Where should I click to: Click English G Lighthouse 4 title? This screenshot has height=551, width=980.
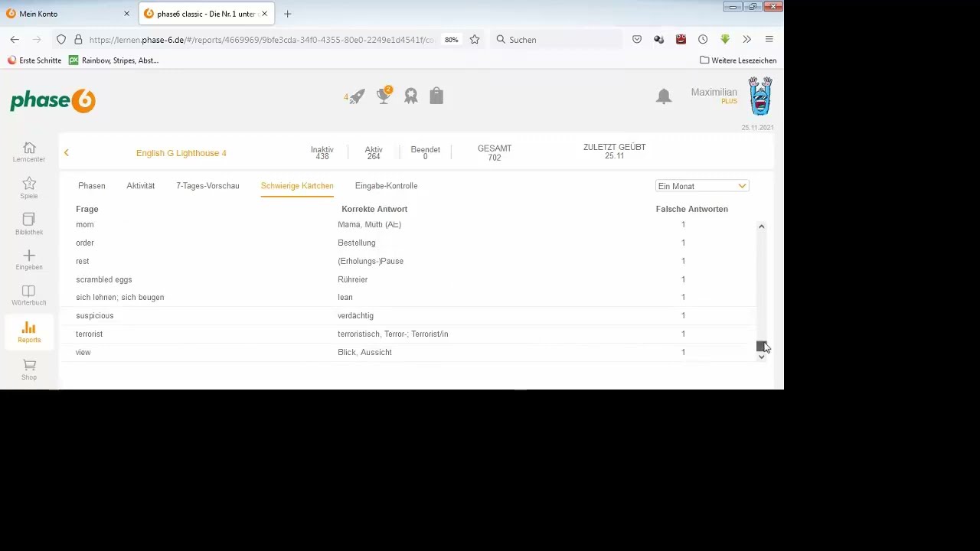tap(181, 153)
